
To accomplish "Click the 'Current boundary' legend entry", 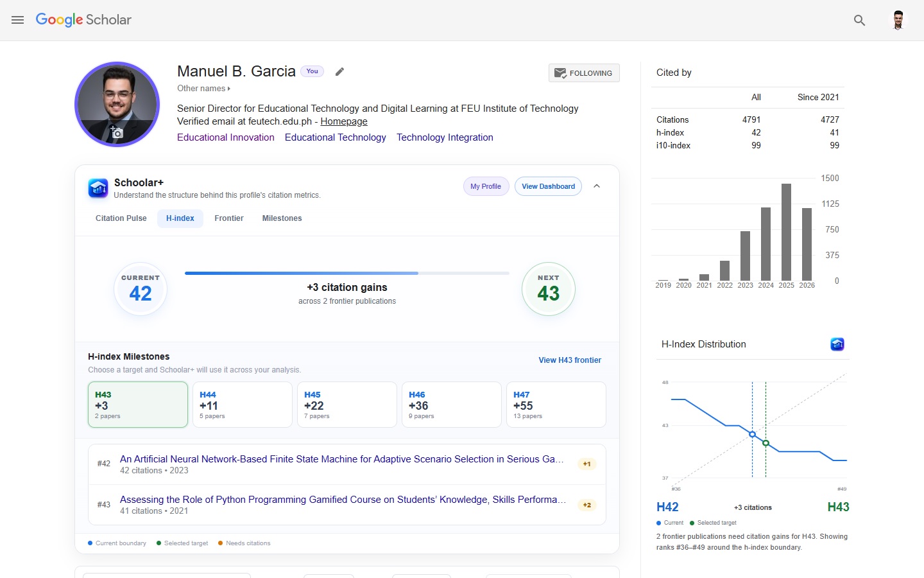I will tap(117, 543).
